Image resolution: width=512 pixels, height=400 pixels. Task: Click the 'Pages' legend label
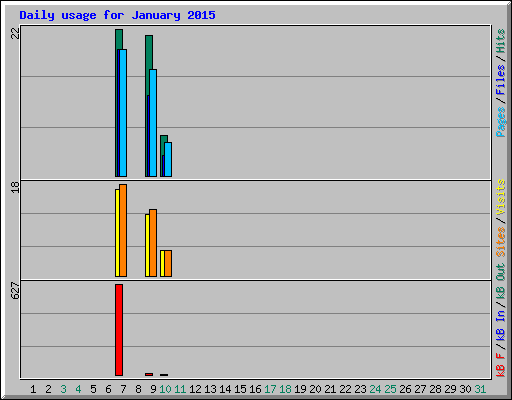click(x=500, y=122)
